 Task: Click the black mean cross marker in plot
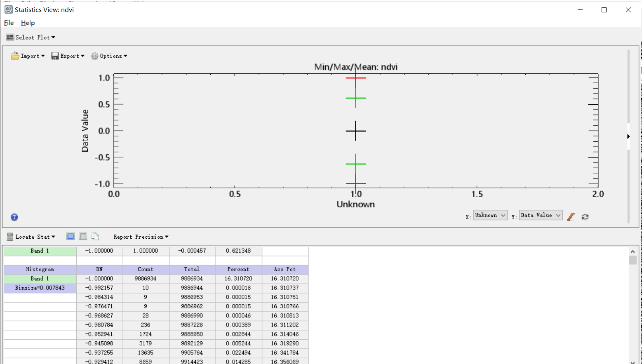(x=355, y=131)
